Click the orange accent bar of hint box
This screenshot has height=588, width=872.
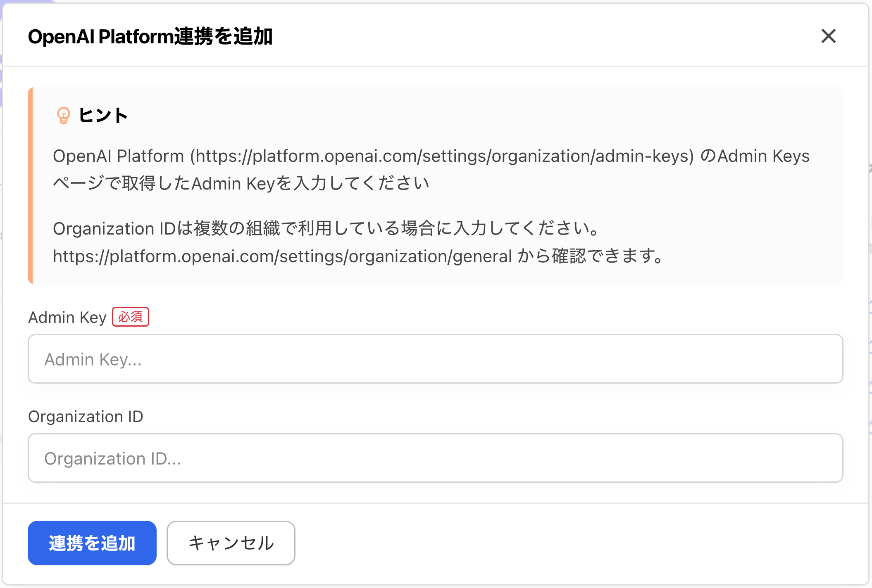[x=30, y=185]
